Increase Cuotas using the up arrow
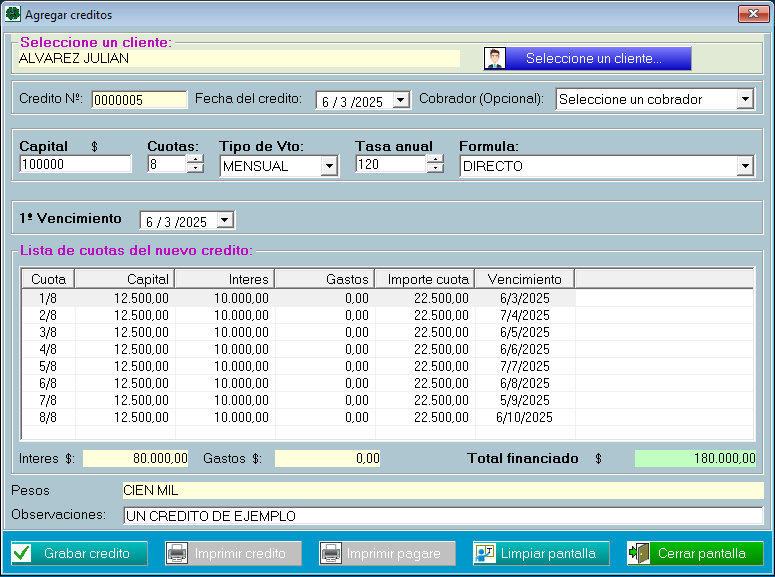775x577 pixels. [x=194, y=160]
